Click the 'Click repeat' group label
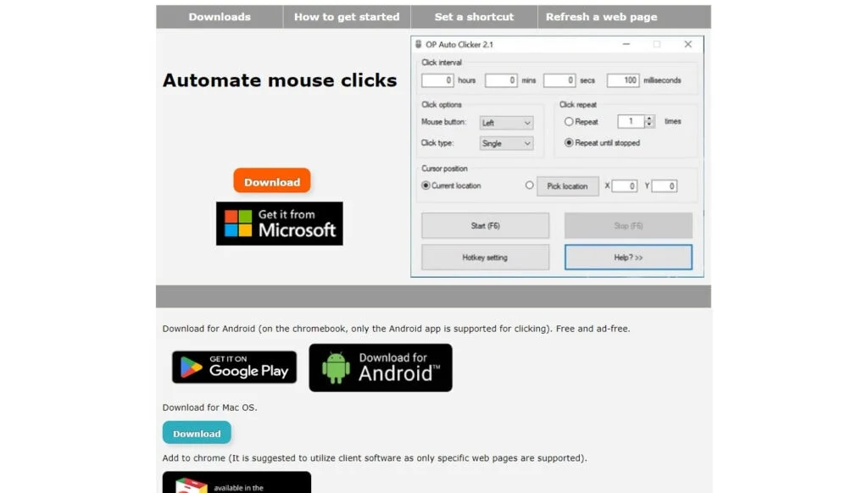 point(578,104)
